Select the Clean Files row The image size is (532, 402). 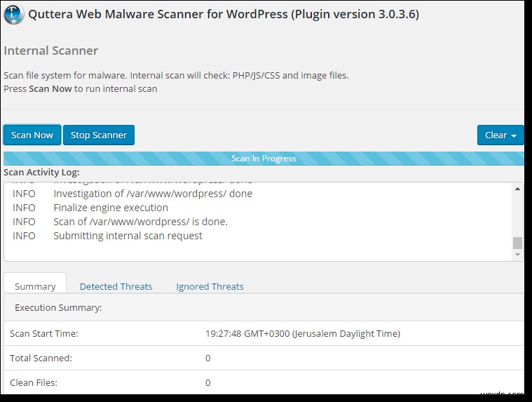[x=264, y=382]
